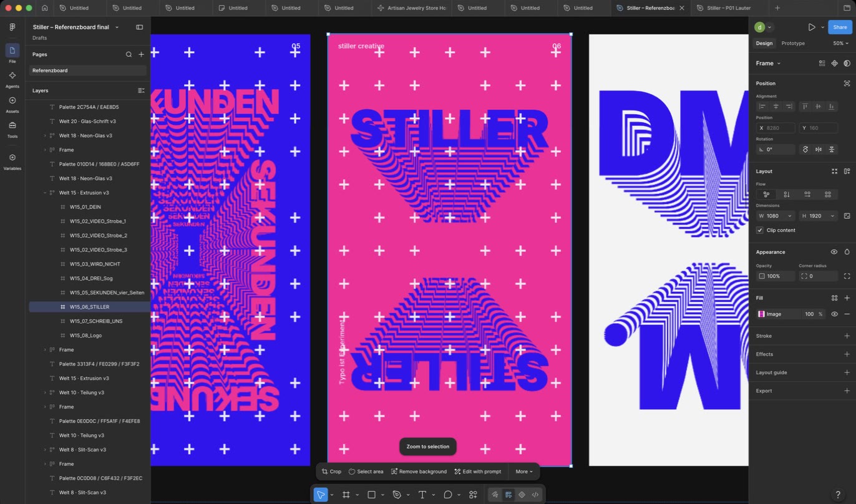Open the width sizing dropdown
The height and width of the screenshot is (504, 856).
pyautogui.click(x=790, y=216)
